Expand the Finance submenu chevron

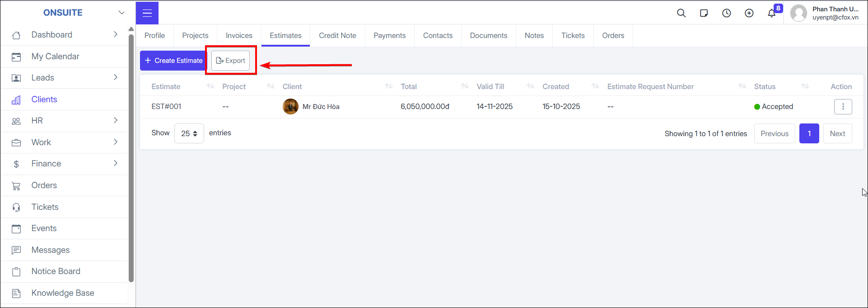tap(116, 163)
